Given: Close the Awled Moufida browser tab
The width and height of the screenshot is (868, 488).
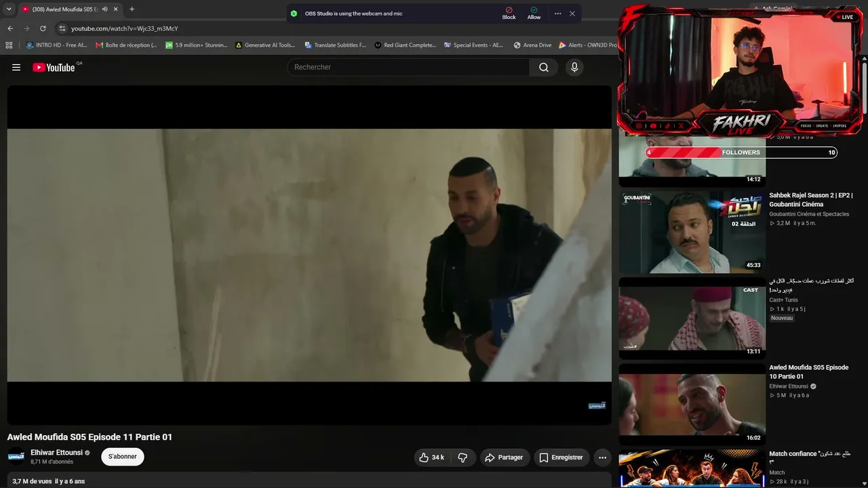Looking at the screenshot, I should pos(116,9).
